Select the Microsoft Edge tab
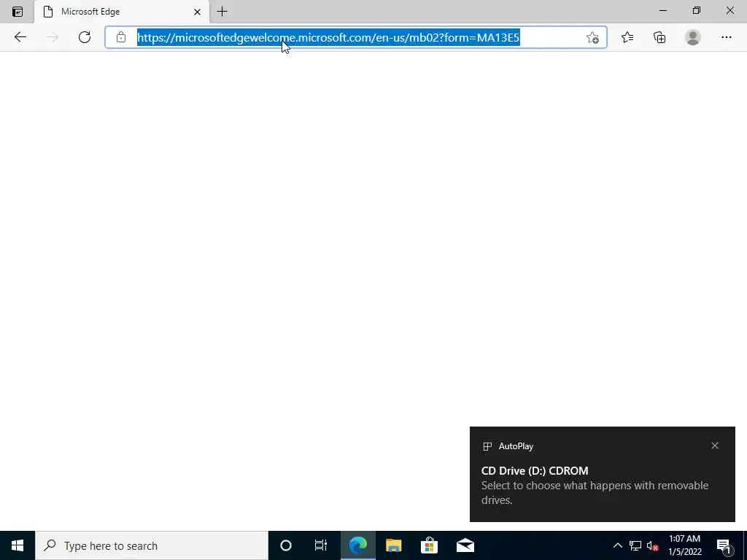747x560 pixels. [122, 12]
